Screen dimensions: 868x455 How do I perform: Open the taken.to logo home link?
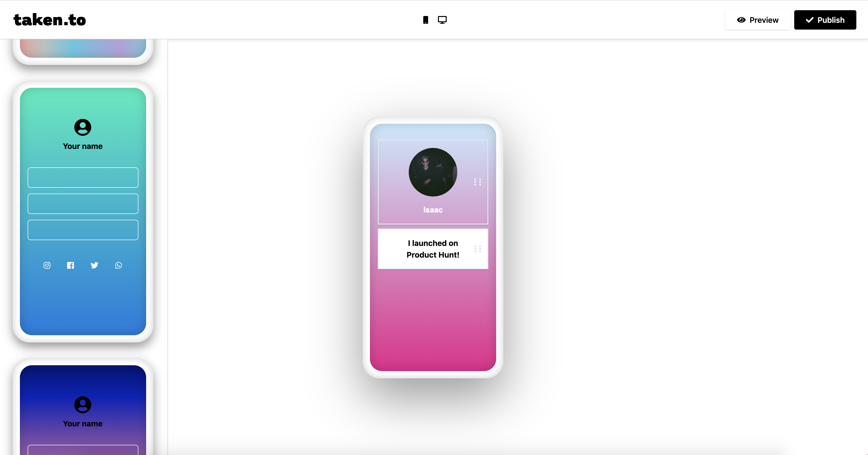pyautogui.click(x=50, y=20)
